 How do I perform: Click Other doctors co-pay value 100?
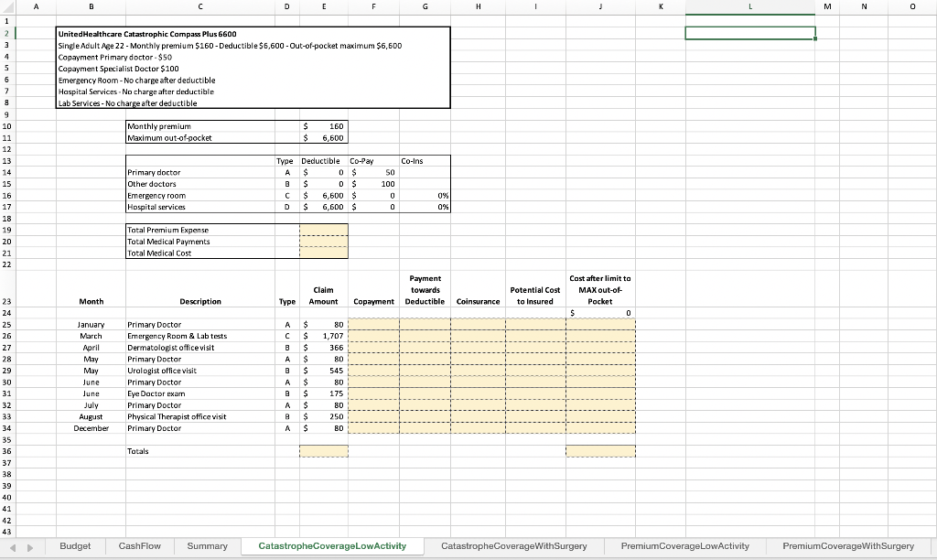373,184
